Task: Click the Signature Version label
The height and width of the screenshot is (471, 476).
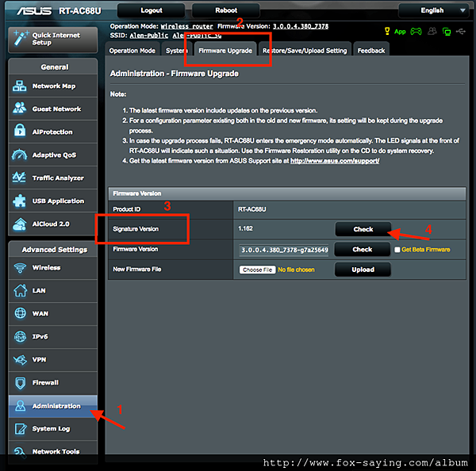Action: pos(136,229)
